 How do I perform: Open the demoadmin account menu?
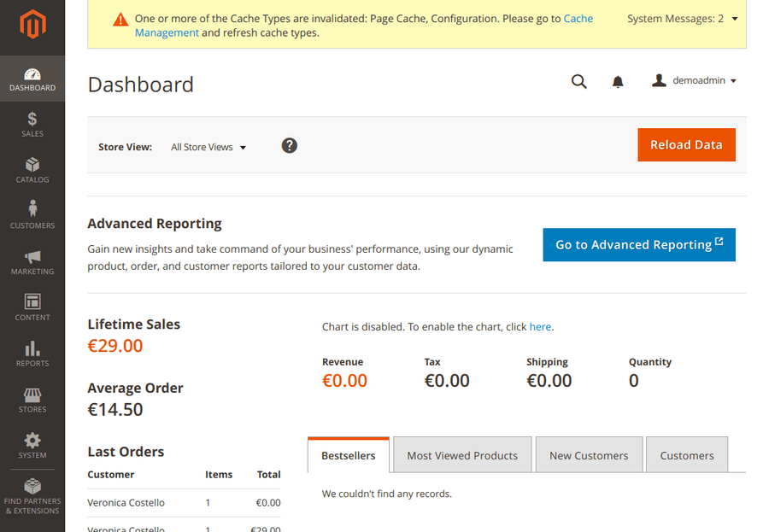694,80
